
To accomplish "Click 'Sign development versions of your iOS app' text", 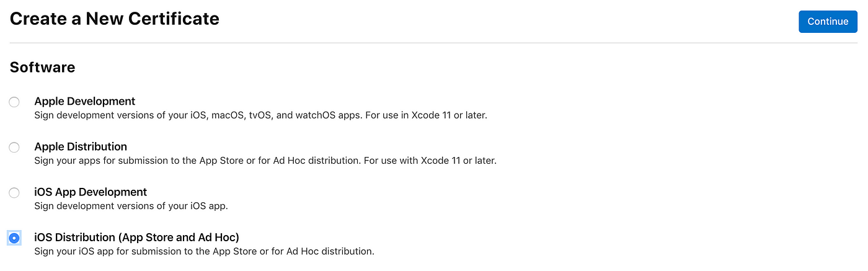I will (x=131, y=206).
